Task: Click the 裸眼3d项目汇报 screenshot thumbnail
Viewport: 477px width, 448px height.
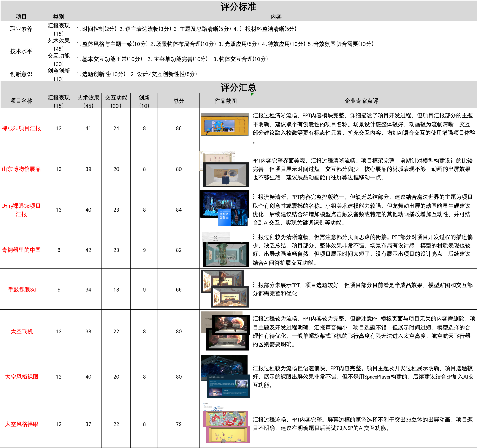Action: point(224,124)
